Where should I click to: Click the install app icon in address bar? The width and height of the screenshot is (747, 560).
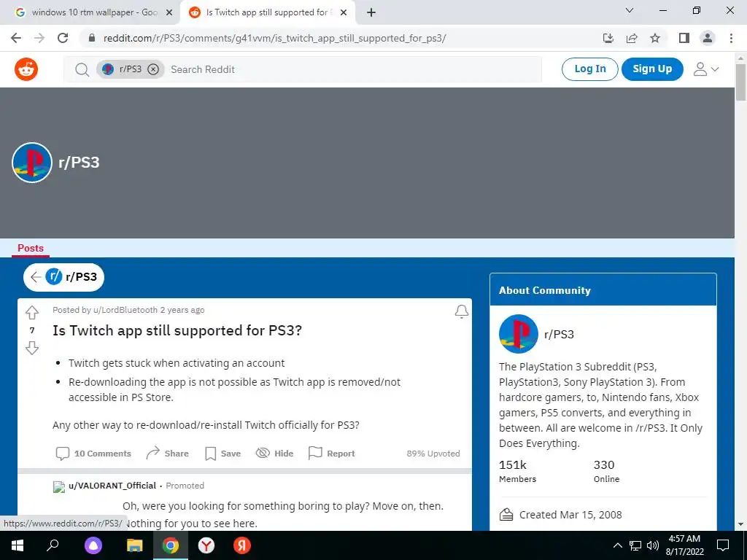click(608, 38)
